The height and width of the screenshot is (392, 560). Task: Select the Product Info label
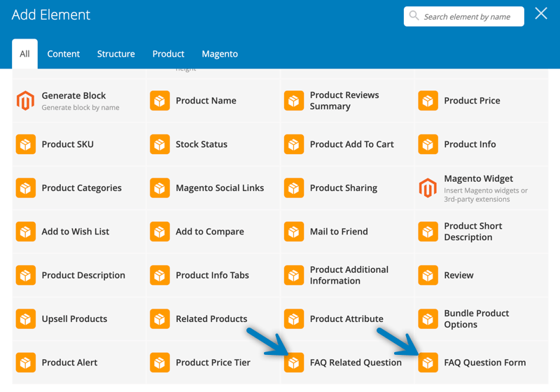tap(470, 144)
